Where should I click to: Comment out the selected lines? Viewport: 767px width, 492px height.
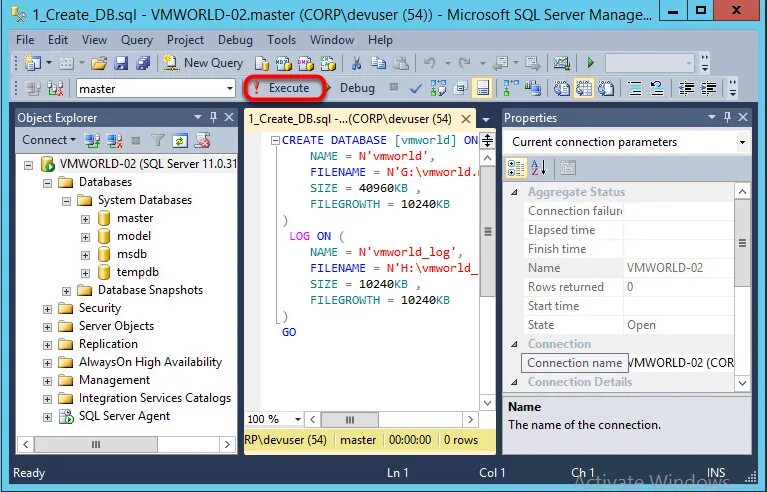click(635, 89)
